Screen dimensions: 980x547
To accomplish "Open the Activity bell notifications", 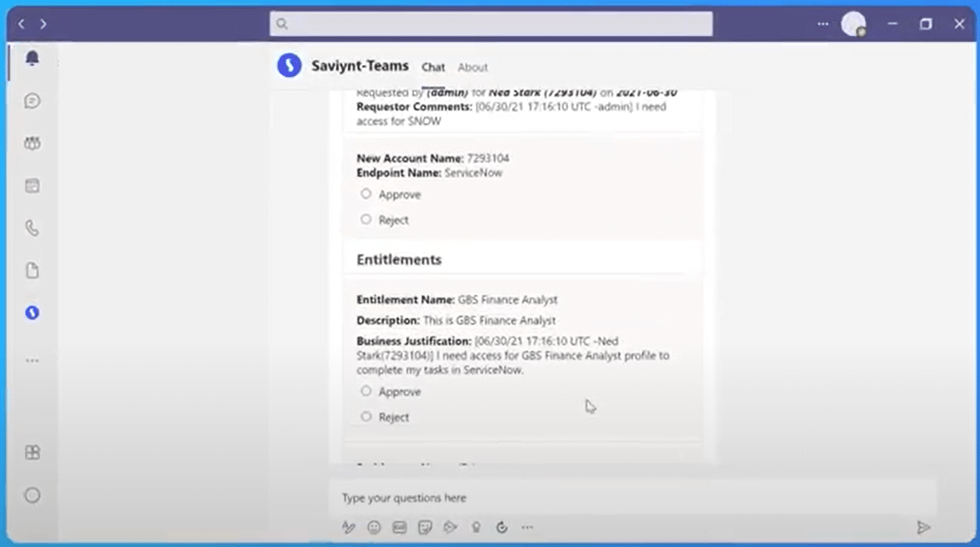I will coord(32,57).
